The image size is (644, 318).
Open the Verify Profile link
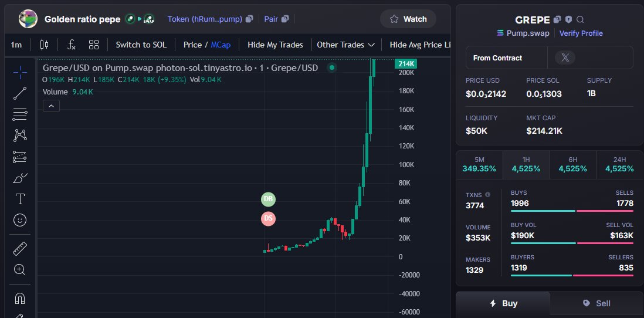[x=581, y=33]
